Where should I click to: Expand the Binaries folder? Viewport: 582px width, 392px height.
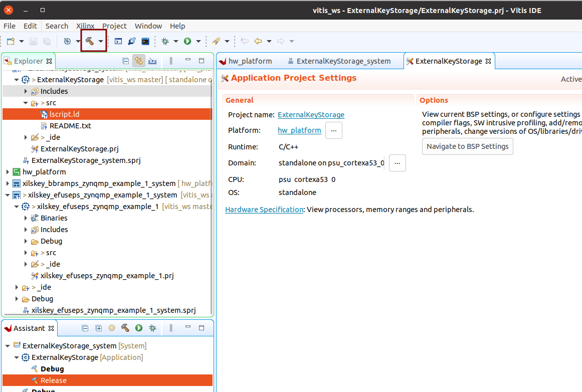click(x=26, y=218)
